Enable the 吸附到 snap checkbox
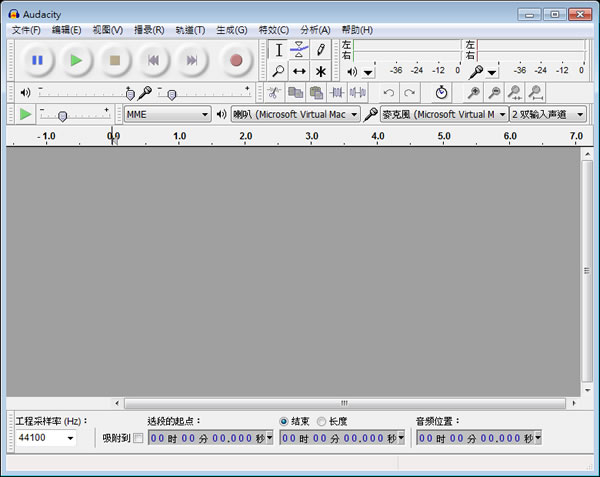Viewport: 600px width, 477px height. click(138, 438)
